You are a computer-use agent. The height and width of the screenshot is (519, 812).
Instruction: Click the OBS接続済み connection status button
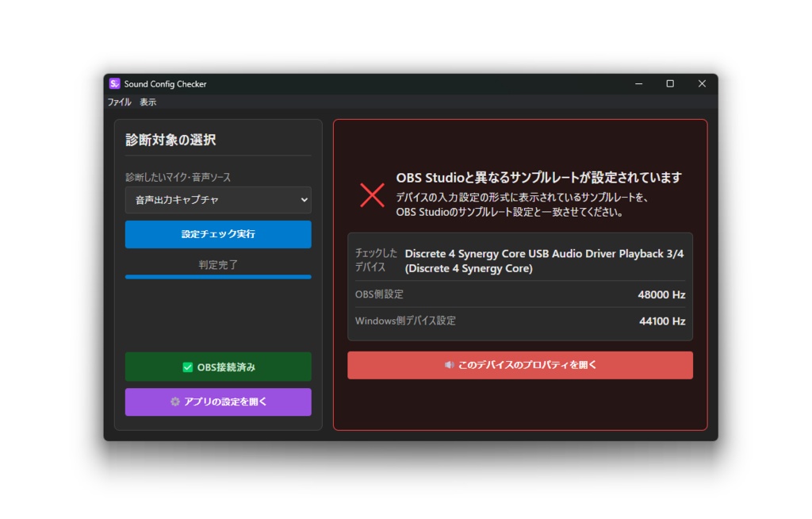[217, 367]
